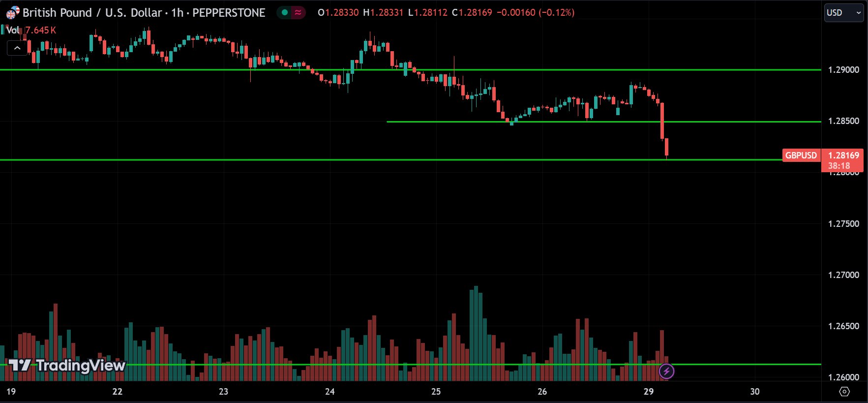The width and height of the screenshot is (868, 403).
Task: Click the volume value 7.645 K
Action: click(x=41, y=30)
